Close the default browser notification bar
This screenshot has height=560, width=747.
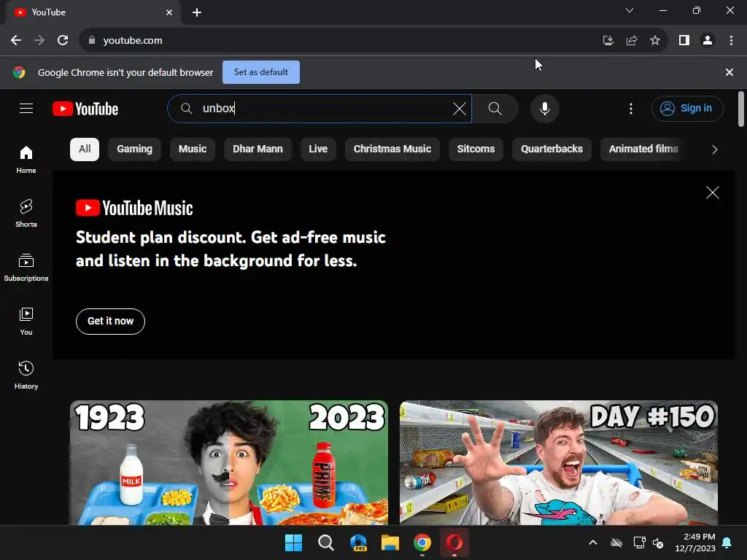[x=729, y=72]
